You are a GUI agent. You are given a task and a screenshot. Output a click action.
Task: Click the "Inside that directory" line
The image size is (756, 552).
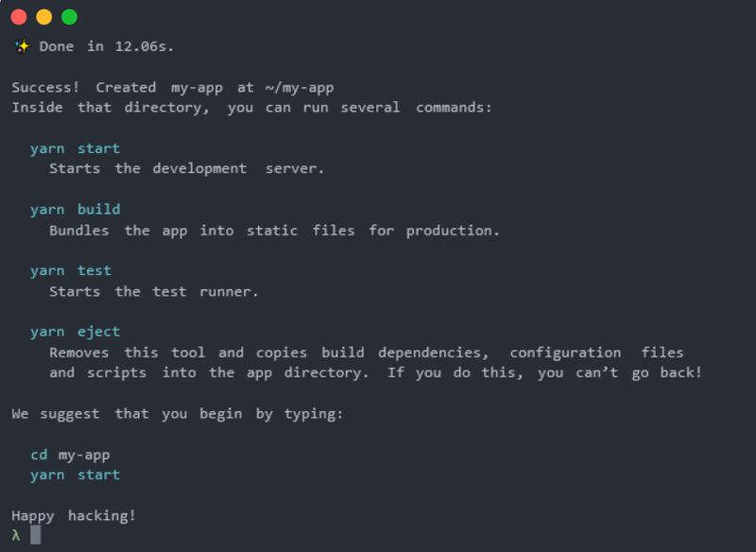click(251, 107)
